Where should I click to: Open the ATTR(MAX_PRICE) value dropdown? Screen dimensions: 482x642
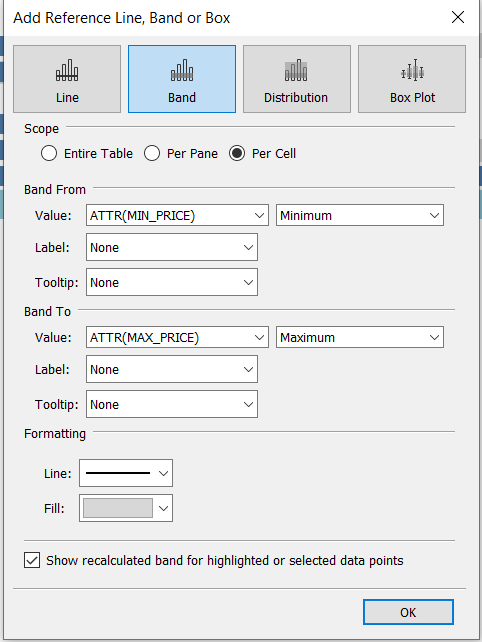177,337
